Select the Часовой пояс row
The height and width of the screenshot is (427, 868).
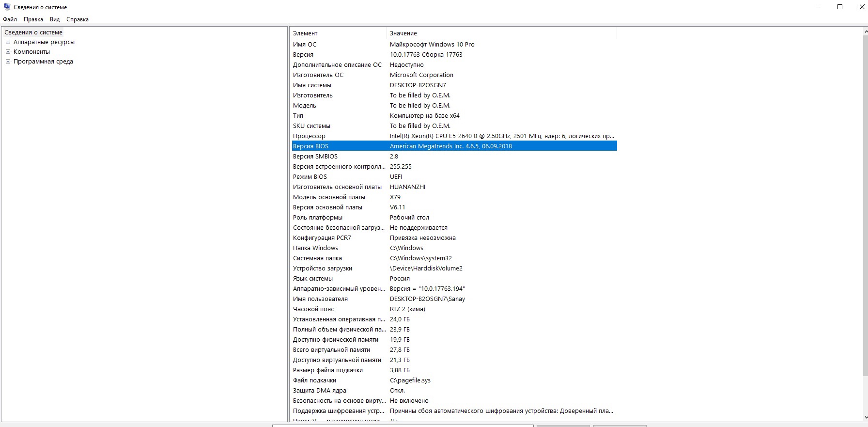pos(453,309)
